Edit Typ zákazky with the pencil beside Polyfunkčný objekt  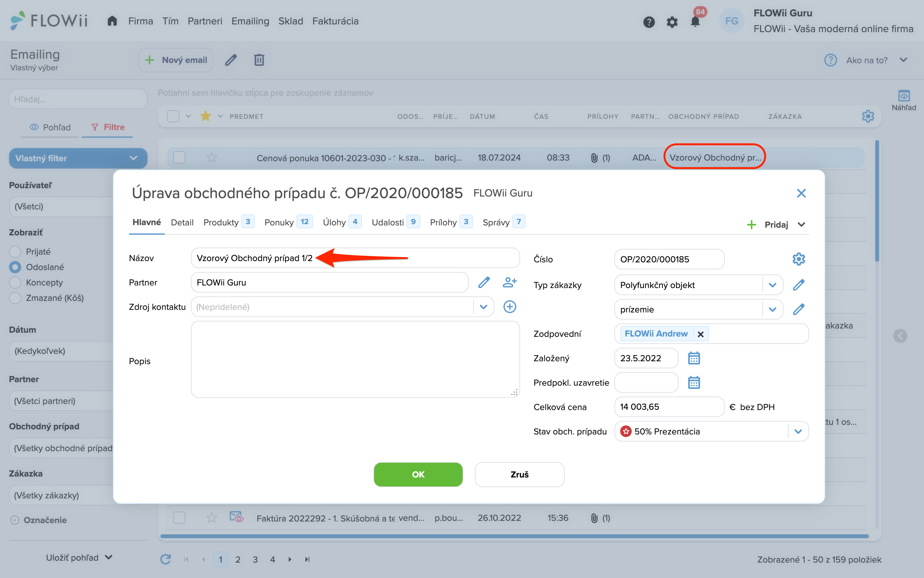tap(798, 285)
